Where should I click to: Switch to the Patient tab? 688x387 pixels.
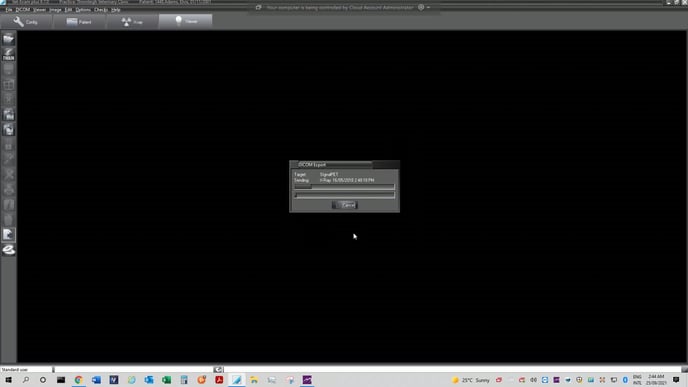coord(79,22)
